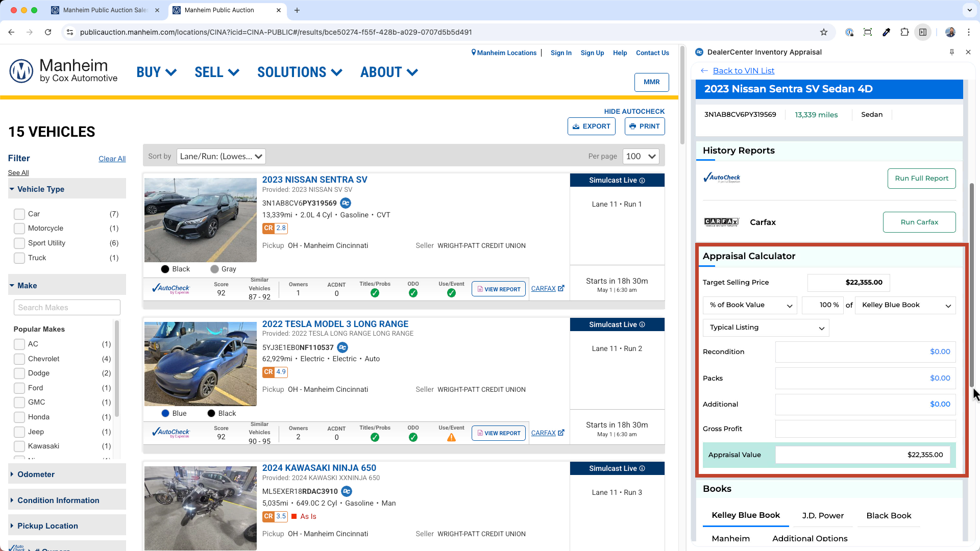The height and width of the screenshot is (551, 980).
Task: Bookmark this page with the star icon
Action: coord(824,32)
